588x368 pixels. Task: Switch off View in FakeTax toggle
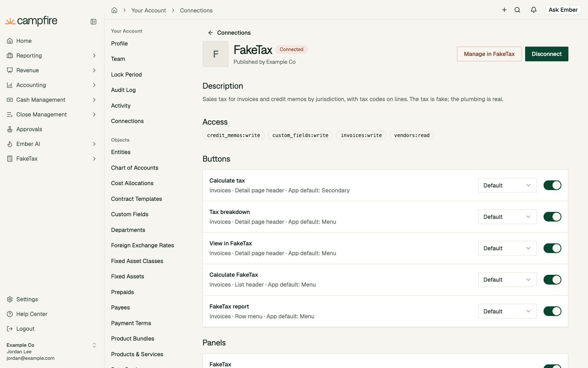pos(552,248)
